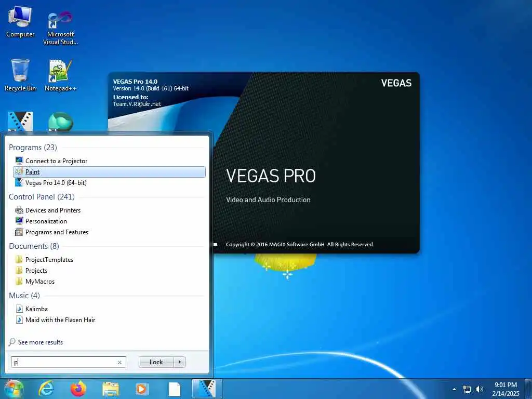
Task: Open the volume speaker tray icon
Action: pos(479,389)
